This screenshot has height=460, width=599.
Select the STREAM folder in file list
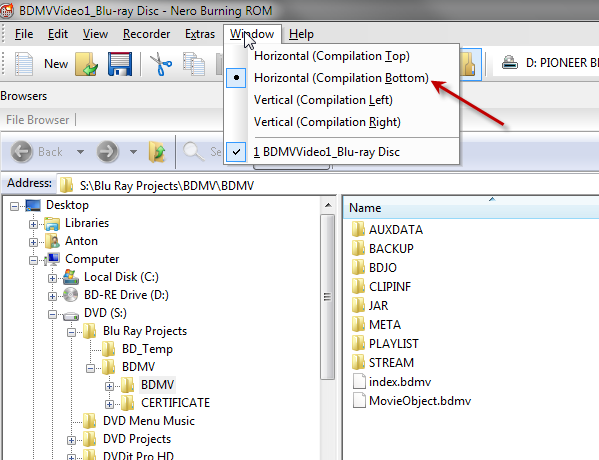click(x=391, y=363)
